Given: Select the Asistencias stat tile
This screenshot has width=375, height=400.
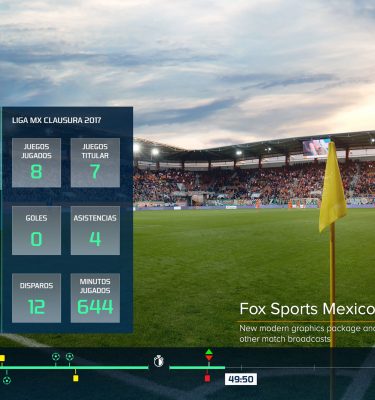Looking at the screenshot, I should coord(95,230).
